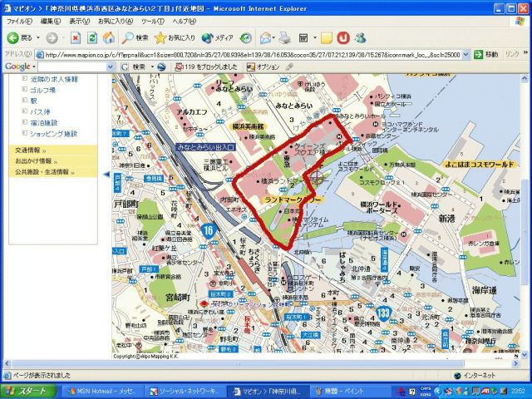The height and width of the screenshot is (399, 532).
Task: Open the ファイル(F) menu
Action: [19, 22]
